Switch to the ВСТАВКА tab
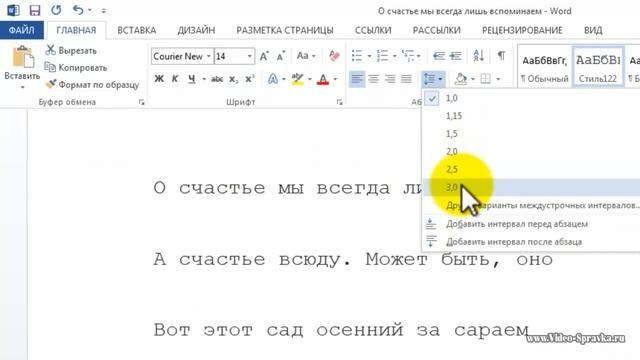Image resolution: width=640 pixels, height=360 pixels. pyautogui.click(x=137, y=30)
